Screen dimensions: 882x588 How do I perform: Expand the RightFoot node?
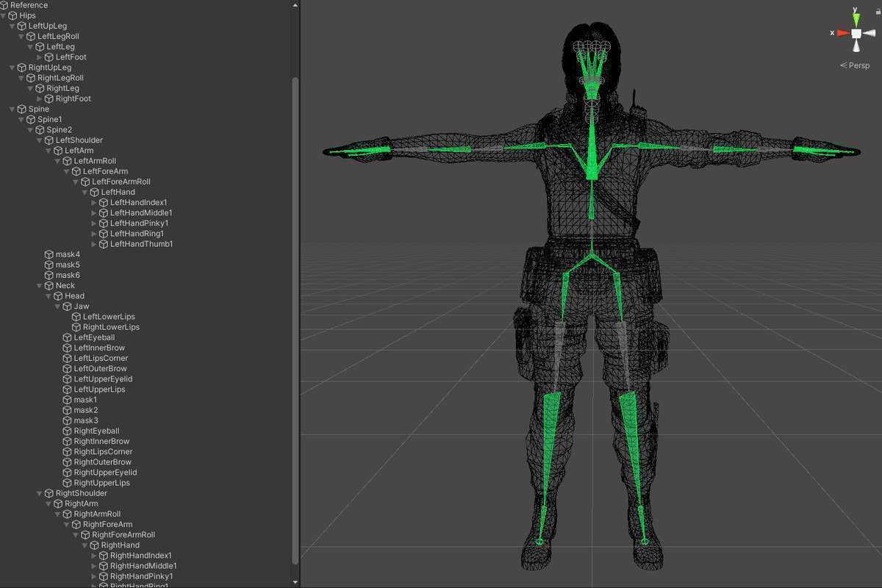[x=40, y=98]
